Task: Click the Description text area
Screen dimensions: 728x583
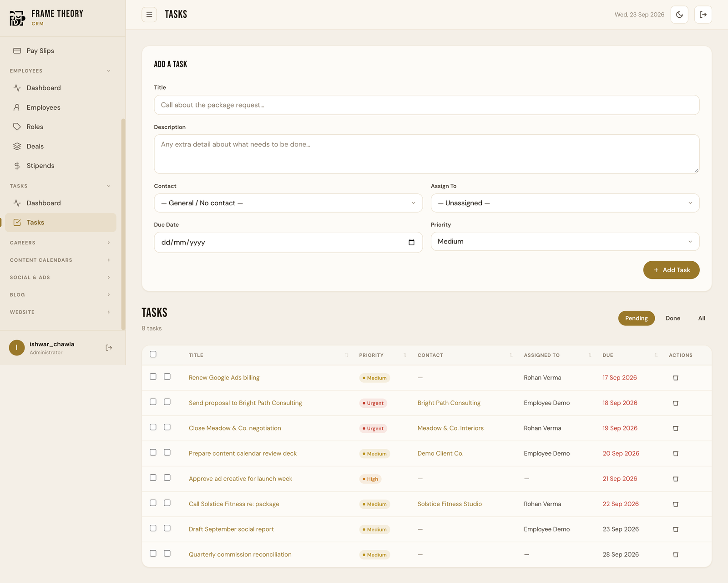Action: 426,154
